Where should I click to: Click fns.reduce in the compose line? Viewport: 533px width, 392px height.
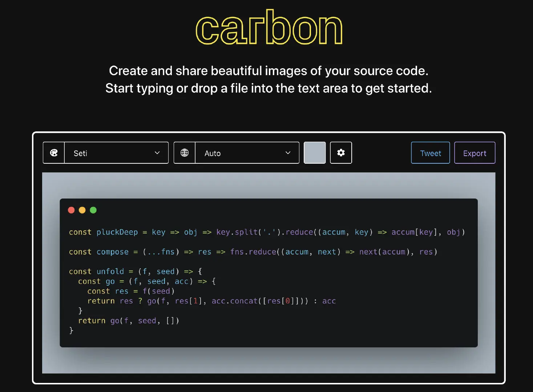pyautogui.click(x=253, y=252)
